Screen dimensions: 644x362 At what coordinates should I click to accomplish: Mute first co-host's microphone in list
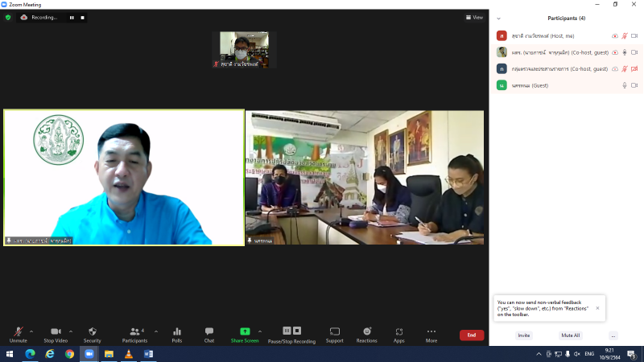click(x=625, y=52)
